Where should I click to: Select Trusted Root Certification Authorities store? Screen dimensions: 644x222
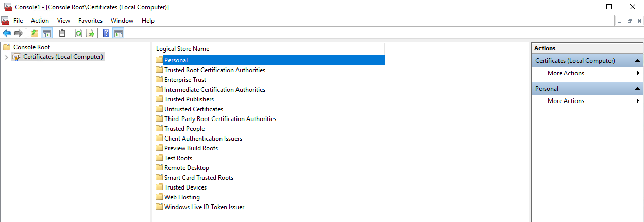214,70
